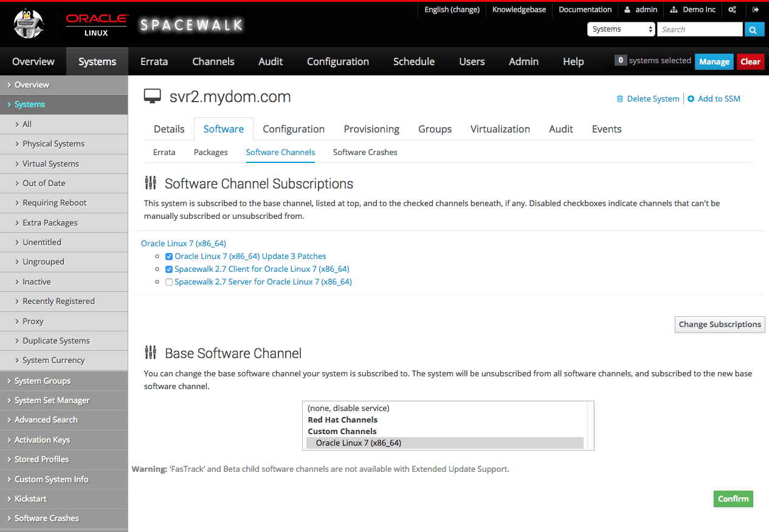This screenshot has height=532, width=769.
Task: Switch to the system Configuration tab
Action: (x=294, y=129)
